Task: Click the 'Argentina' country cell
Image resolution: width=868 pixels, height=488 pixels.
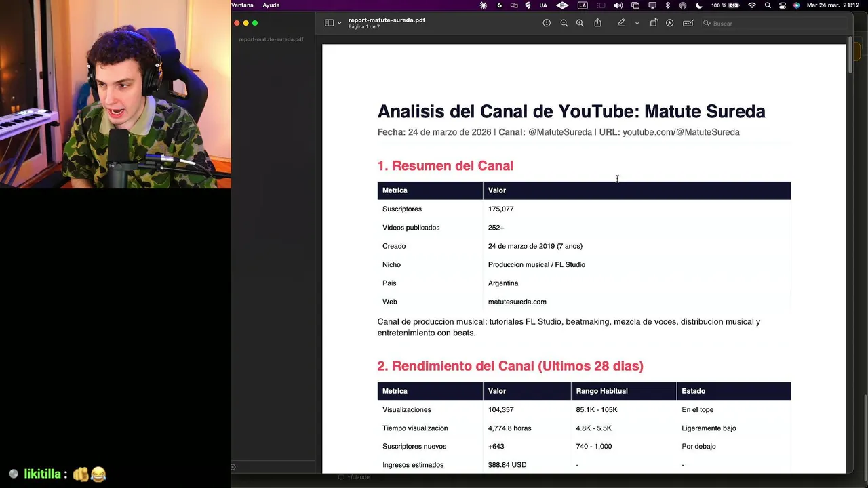Action: click(x=503, y=283)
